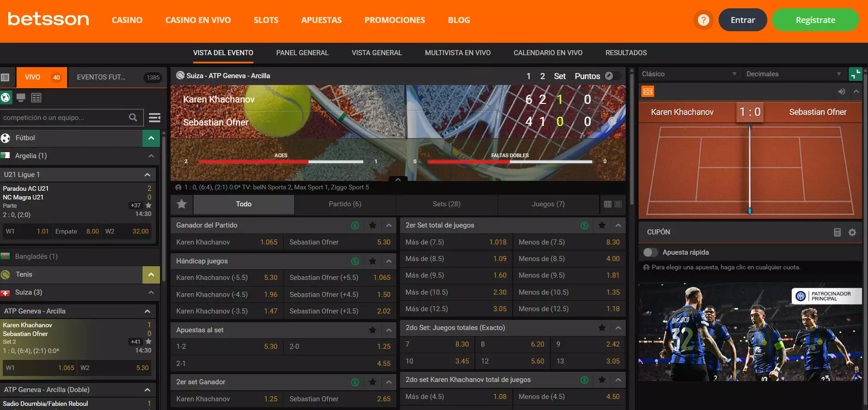This screenshot has width=868, height=410.
Task: Collapse the U21 Ligue 1 league
Action: (148, 175)
